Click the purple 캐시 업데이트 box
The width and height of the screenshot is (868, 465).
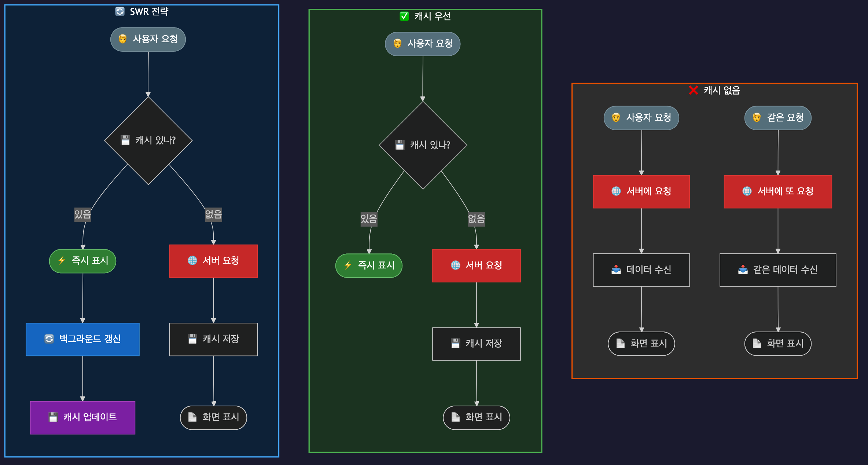82,417
